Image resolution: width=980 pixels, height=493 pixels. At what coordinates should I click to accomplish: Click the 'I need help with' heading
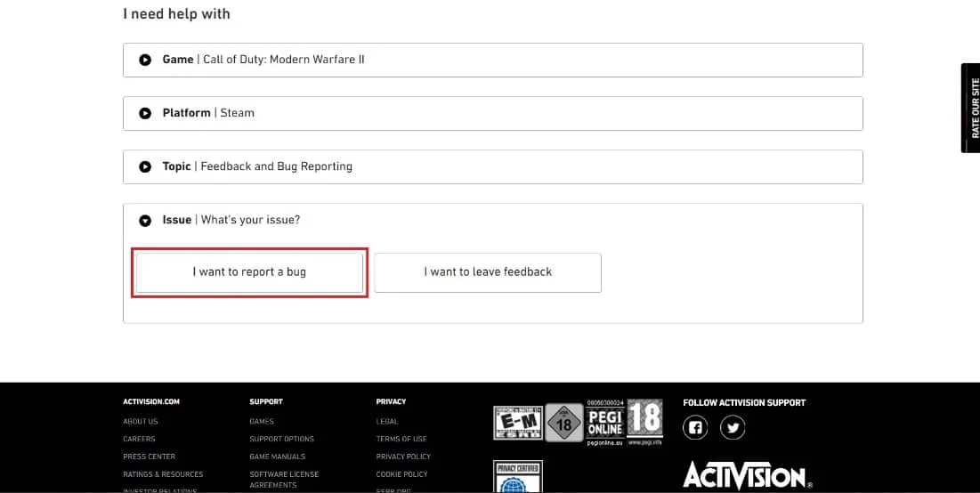(177, 13)
